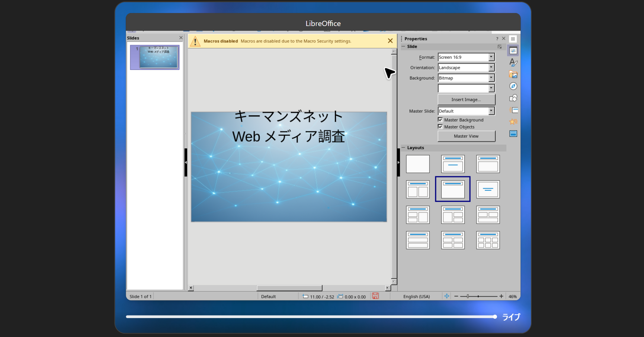The height and width of the screenshot is (337, 644).
Task: Click the Insert Image... button
Action: pyautogui.click(x=466, y=99)
